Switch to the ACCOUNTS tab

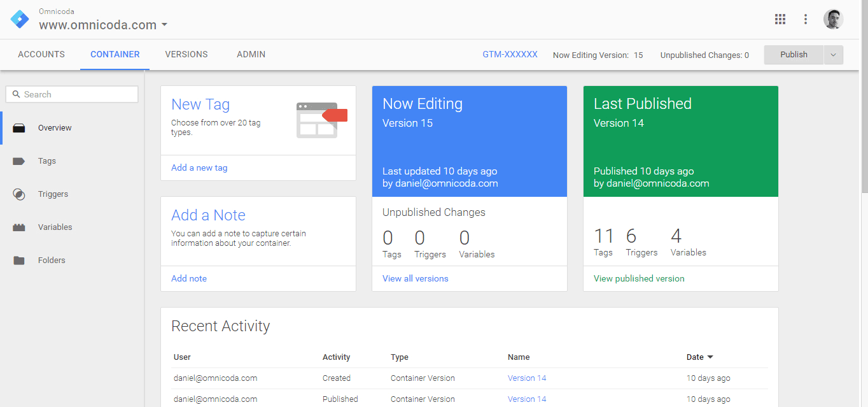(x=41, y=54)
